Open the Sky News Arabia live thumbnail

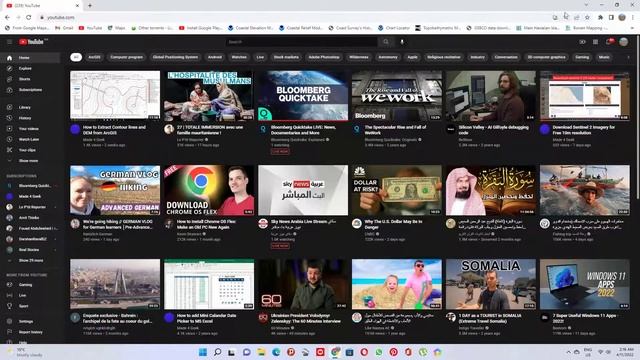(303, 190)
